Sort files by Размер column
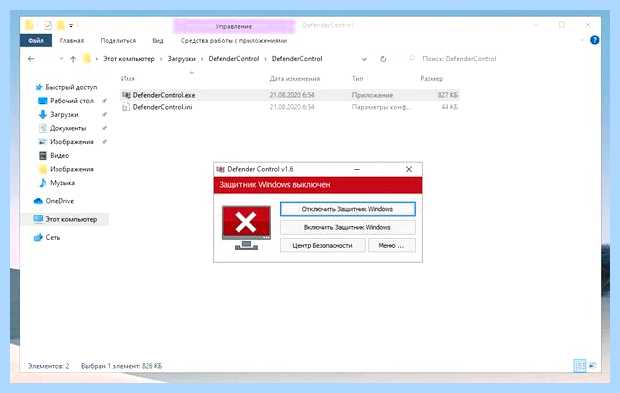Screen dimensions: 620x393 pyautogui.click(x=431, y=78)
